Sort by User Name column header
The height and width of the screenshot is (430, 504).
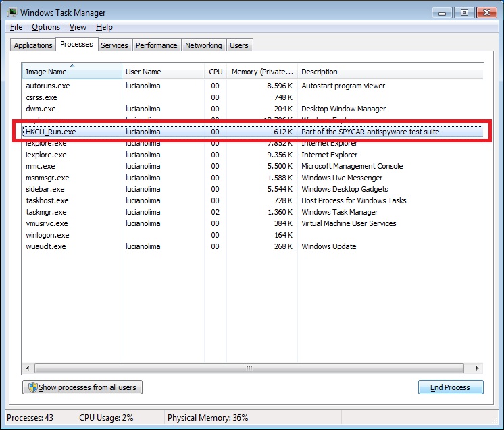tap(163, 72)
